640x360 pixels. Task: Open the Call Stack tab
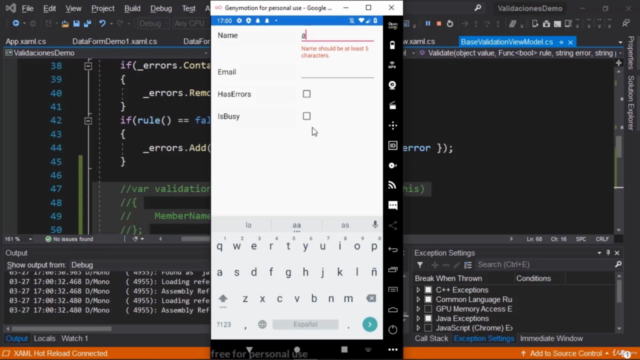[431, 338]
